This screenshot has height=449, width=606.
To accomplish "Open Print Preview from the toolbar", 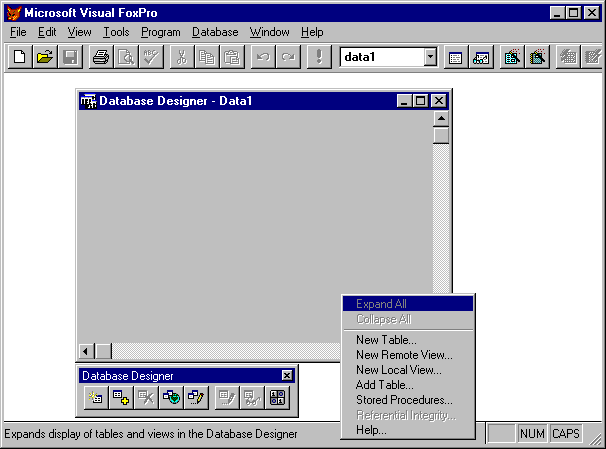I will [x=126, y=57].
